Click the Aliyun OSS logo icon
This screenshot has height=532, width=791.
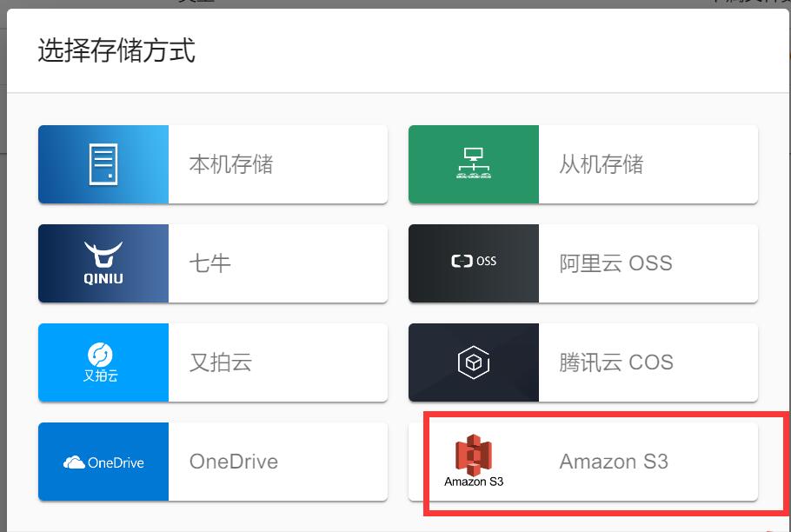click(473, 263)
